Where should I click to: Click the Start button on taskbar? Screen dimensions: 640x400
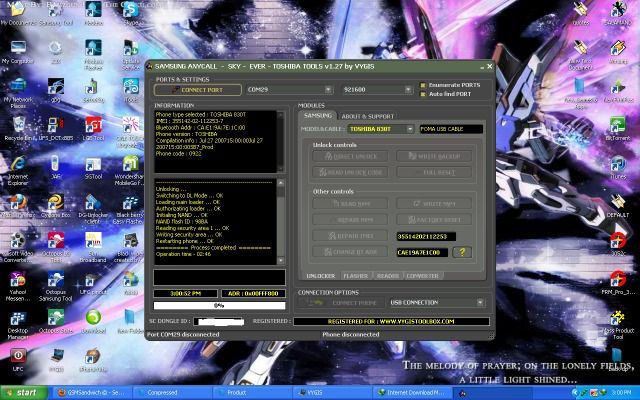coord(24,393)
